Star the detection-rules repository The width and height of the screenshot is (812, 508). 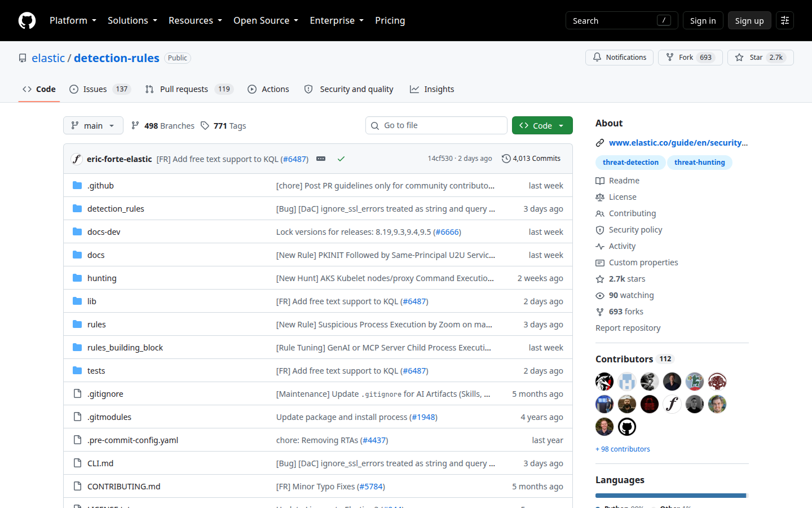[761, 58]
